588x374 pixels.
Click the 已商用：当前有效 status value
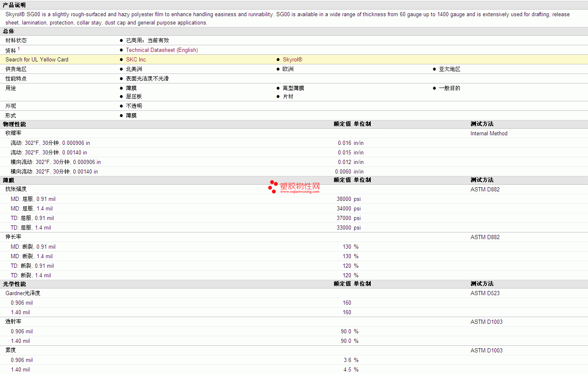click(x=147, y=40)
